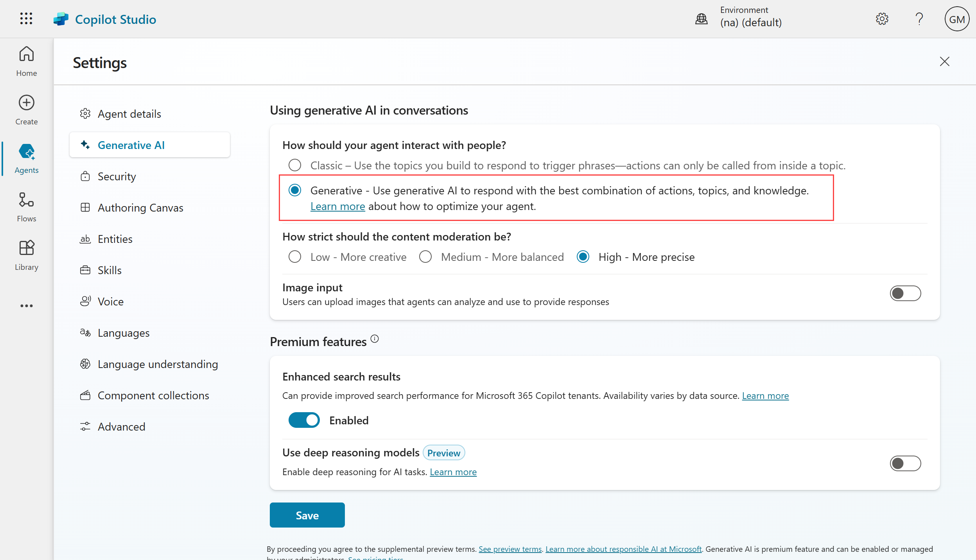Open the app launcher waffle icon

pos(26,18)
